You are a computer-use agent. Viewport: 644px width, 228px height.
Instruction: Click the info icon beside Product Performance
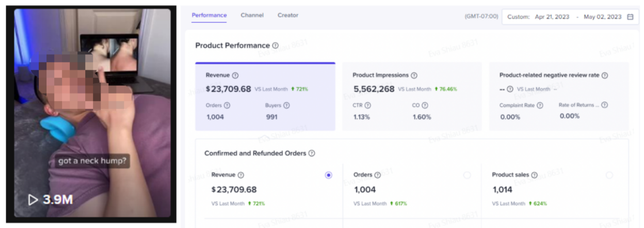276,45
